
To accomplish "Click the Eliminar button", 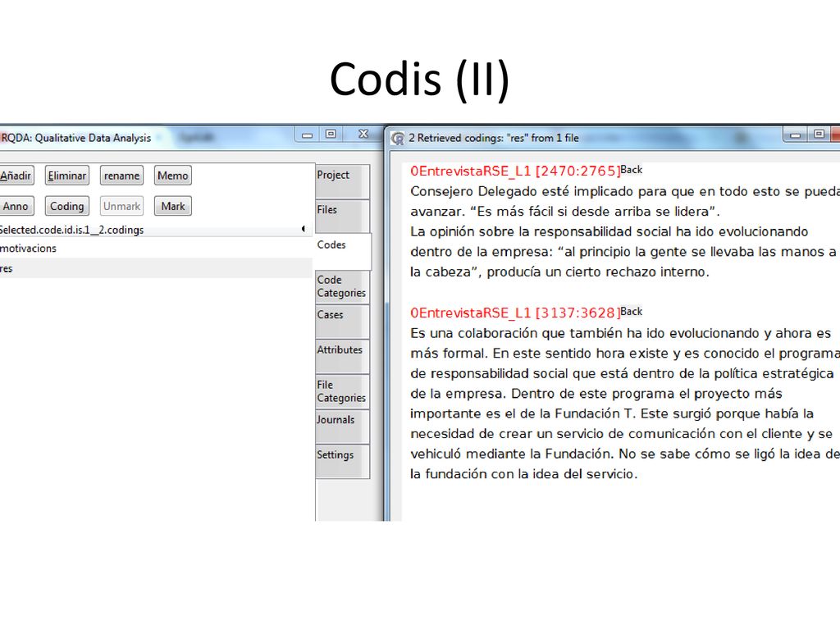I will (67, 176).
